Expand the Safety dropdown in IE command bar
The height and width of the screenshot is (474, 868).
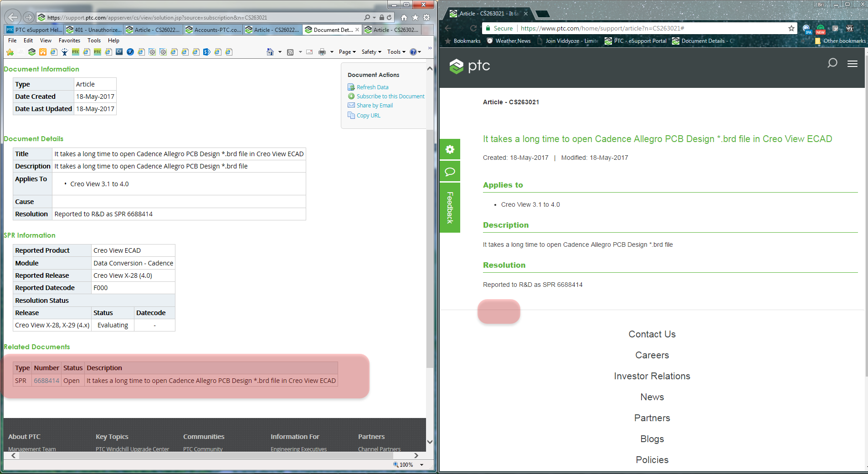[x=371, y=52]
